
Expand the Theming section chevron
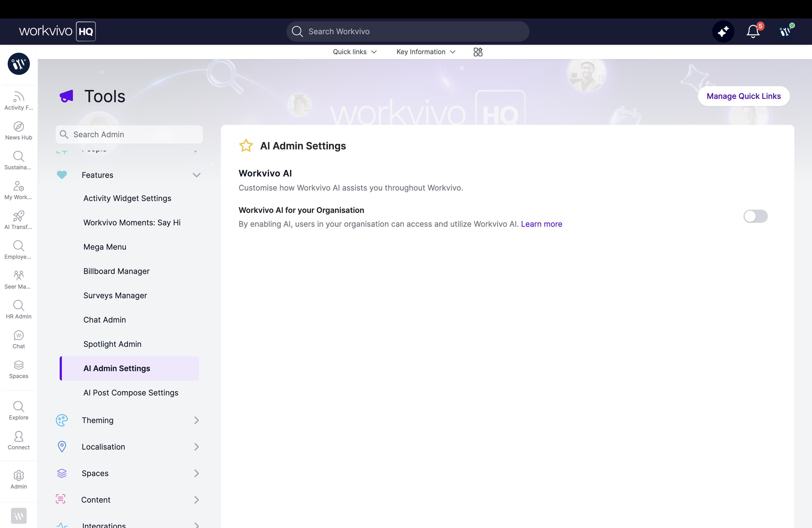[197, 420]
